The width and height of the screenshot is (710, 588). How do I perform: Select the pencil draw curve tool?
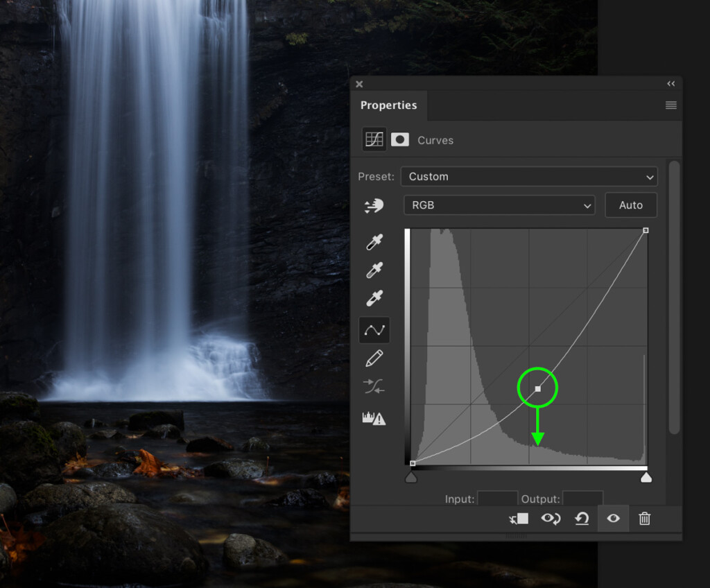(374, 358)
